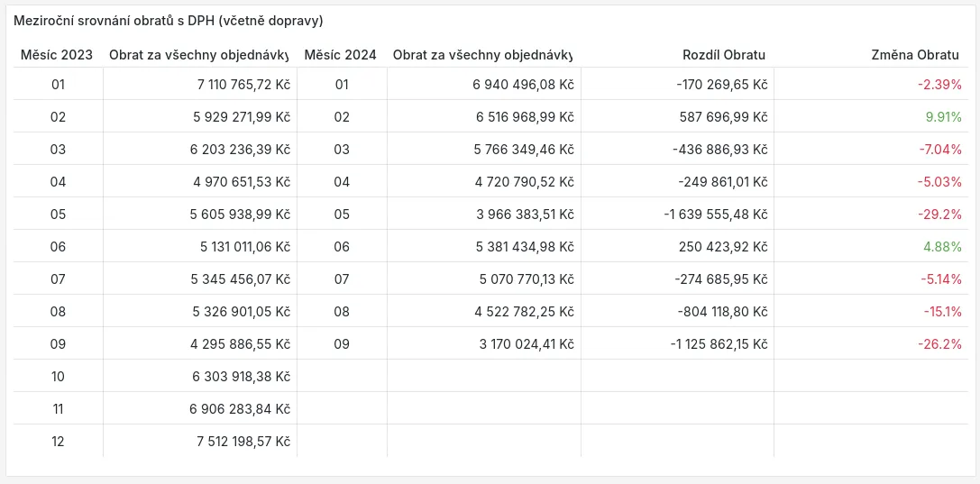The height and width of the screenshot is (484, 980).
Task: Select the 7 512 198,57 Kč cell
Action: [241, 442]
